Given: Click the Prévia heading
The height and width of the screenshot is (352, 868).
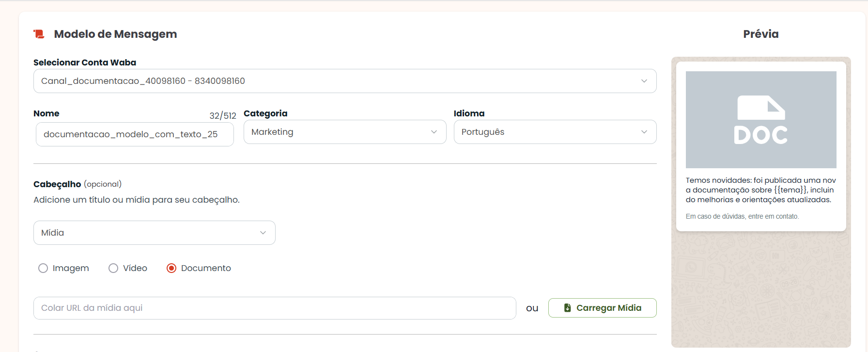Looking at the screenshot, I should coord(761,34).
